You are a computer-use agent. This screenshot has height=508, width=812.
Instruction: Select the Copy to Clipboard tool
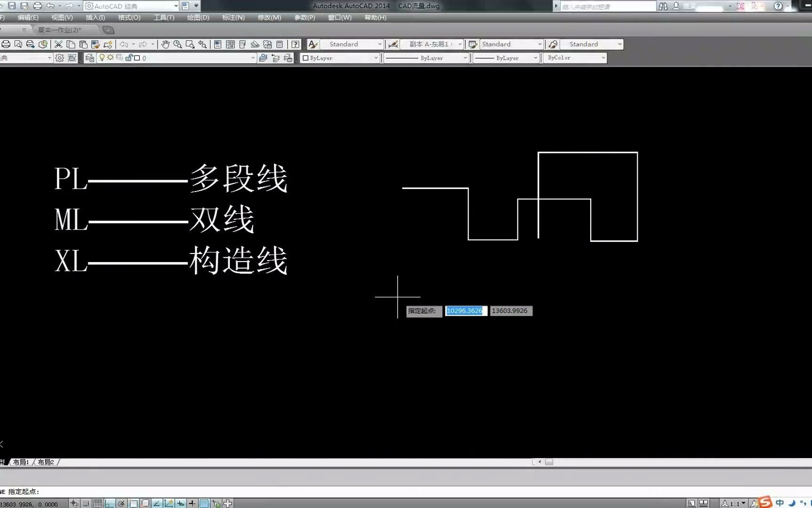71,44
